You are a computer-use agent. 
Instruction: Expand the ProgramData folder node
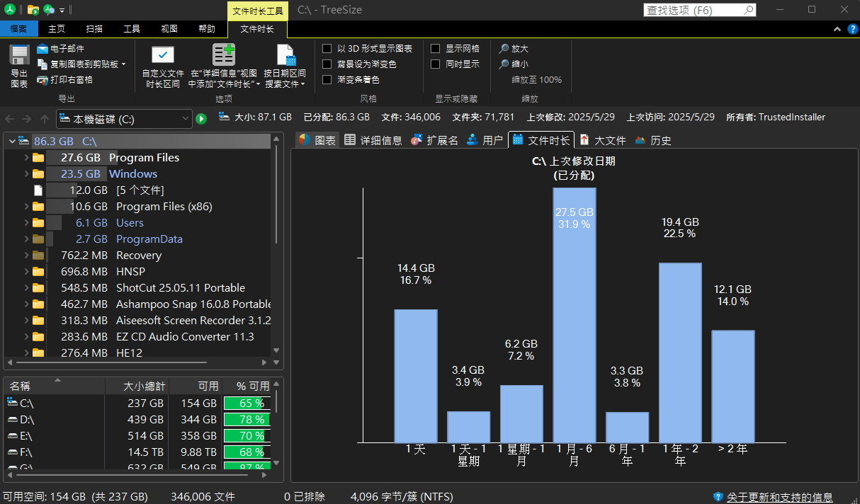tap(26, 239)
